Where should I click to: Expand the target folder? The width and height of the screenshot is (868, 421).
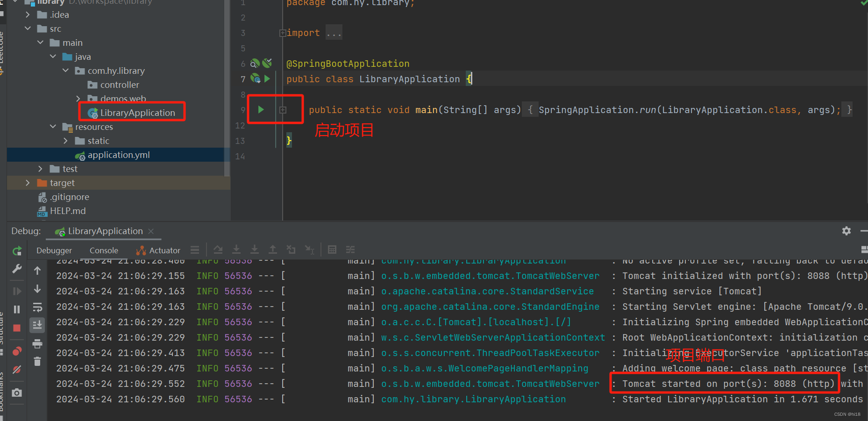[x=28, y=183]
